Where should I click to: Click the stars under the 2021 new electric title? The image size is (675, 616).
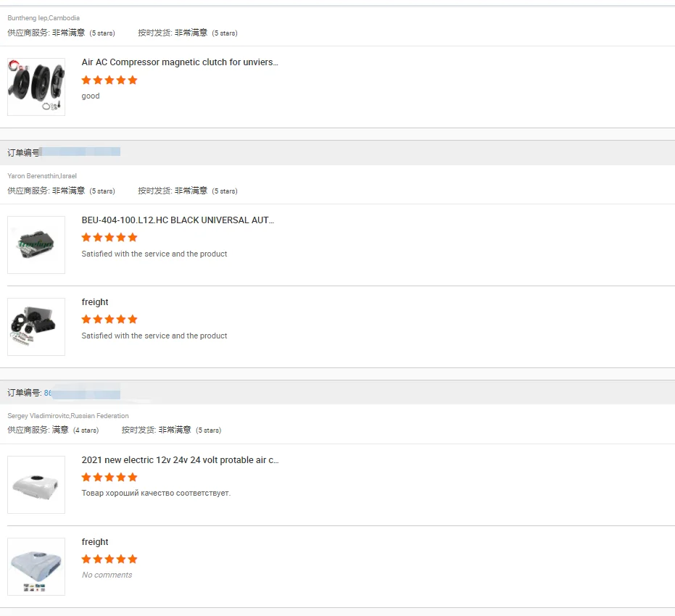109,477
